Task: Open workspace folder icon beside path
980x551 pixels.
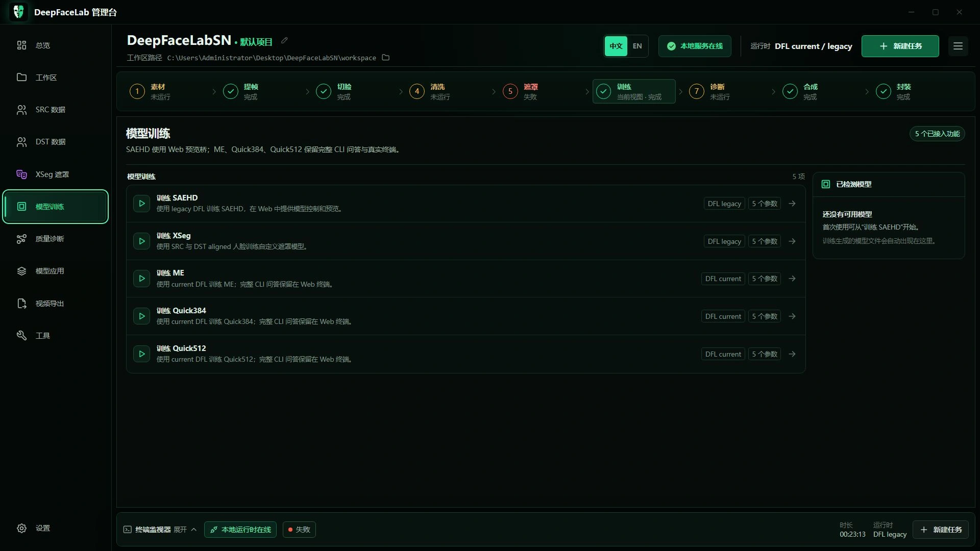Action: pyautogui.click(x=386, y=58)
